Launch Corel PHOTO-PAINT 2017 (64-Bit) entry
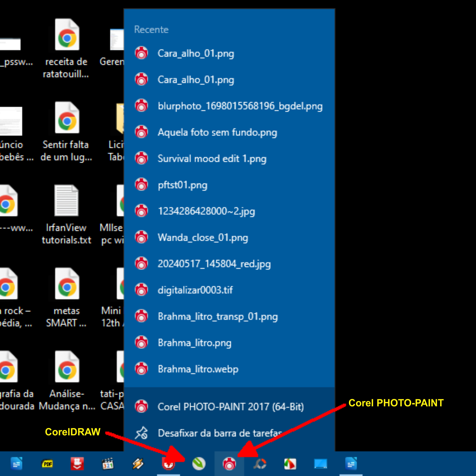This screenshot has width=476, height=476. [230, 407]
